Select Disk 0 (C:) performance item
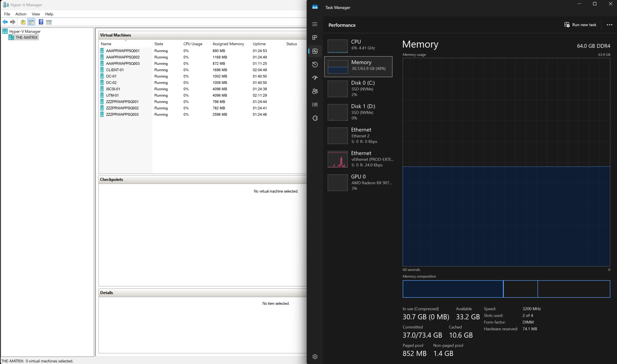This screenshot has height=364, width=617. [x=358, y=88]
